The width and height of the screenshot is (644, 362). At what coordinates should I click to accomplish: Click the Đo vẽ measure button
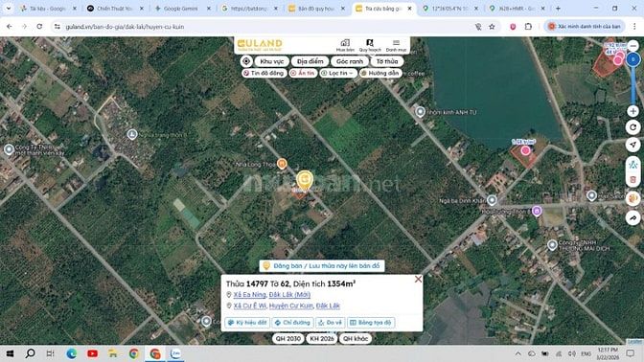pos(331,323)
